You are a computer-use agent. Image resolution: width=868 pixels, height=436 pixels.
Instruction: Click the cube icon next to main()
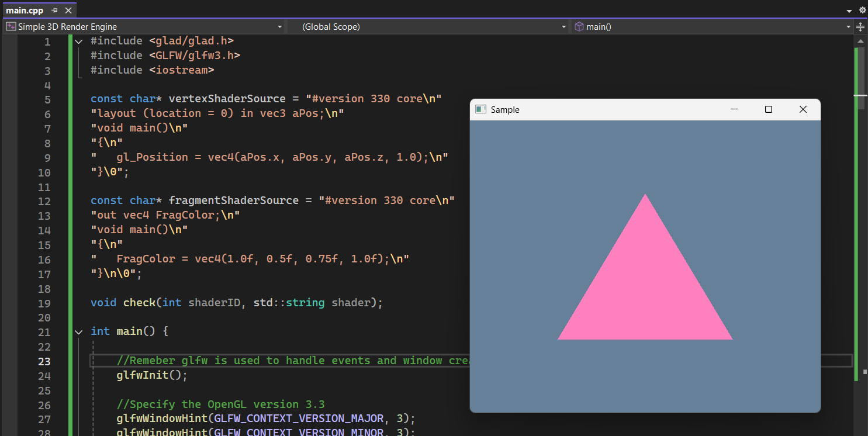pos(579,26)
